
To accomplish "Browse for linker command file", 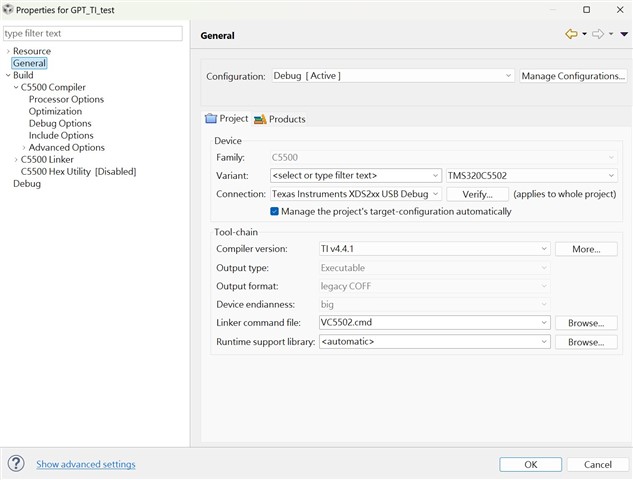I will coord(586,323).
